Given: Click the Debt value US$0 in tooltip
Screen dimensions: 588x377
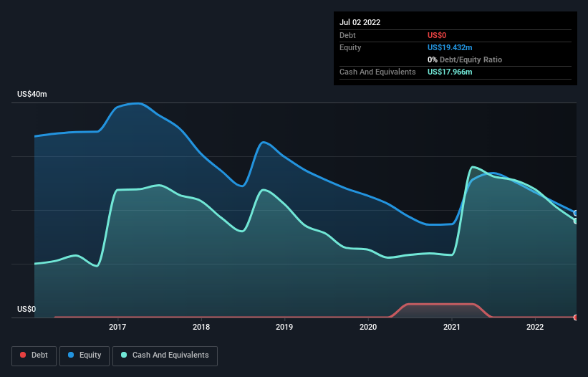Looking at the screenshot, I should [x=437, y=35].
